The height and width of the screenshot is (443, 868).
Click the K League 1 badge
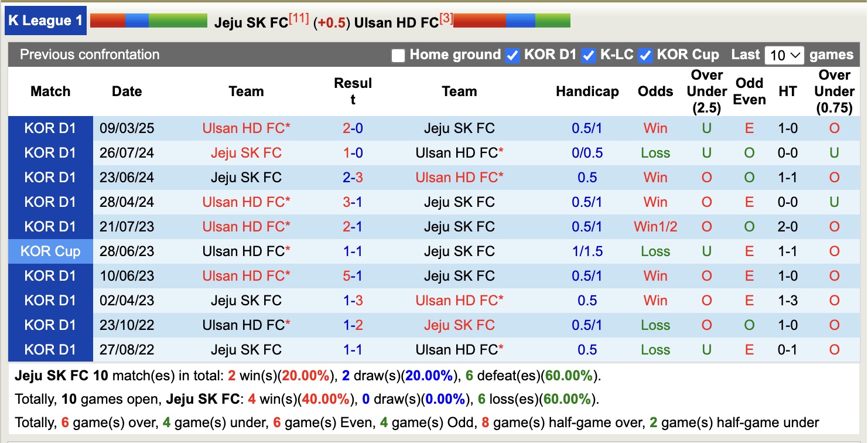click(45, 19)
